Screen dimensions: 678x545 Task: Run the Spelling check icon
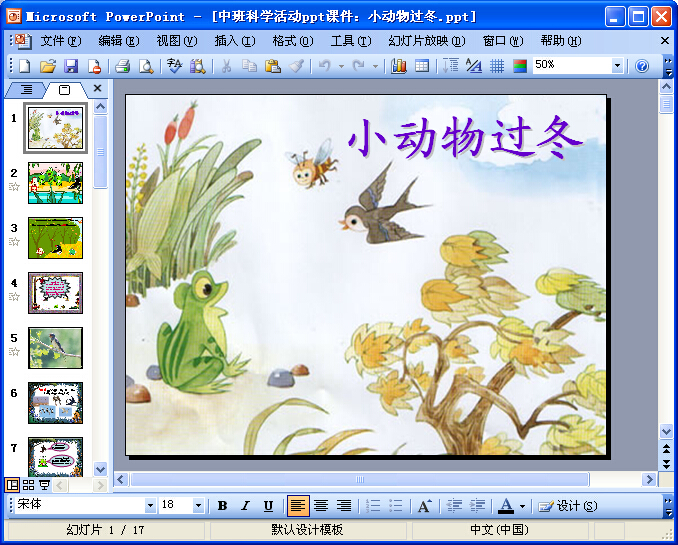click(175, 66)
